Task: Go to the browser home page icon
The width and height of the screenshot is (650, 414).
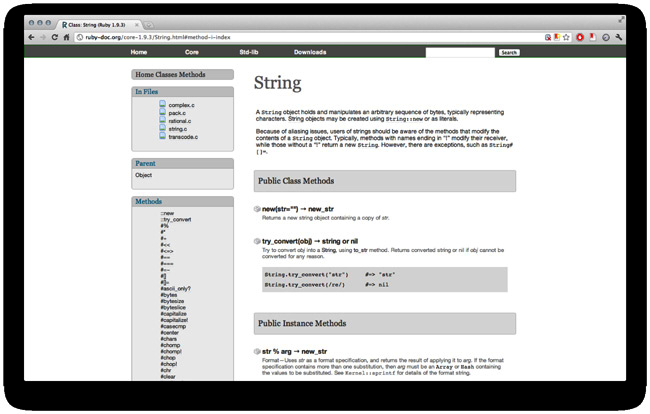Action: pos(67,37)
